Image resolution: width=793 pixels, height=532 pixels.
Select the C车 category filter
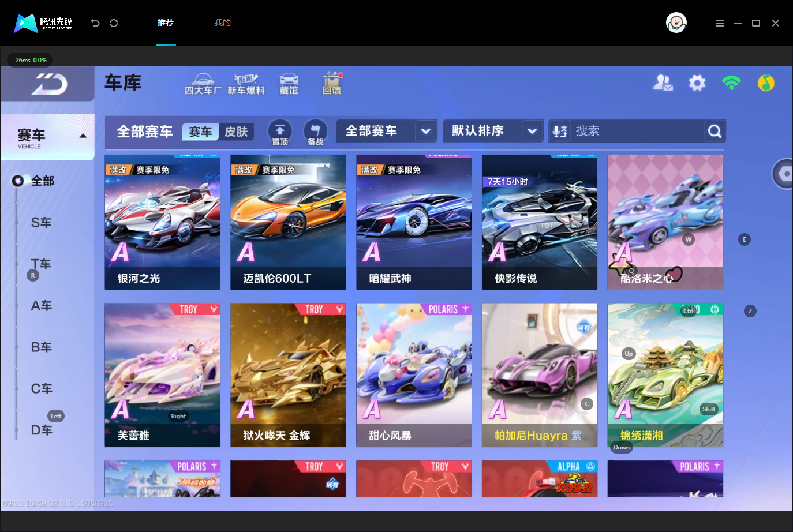42,389
